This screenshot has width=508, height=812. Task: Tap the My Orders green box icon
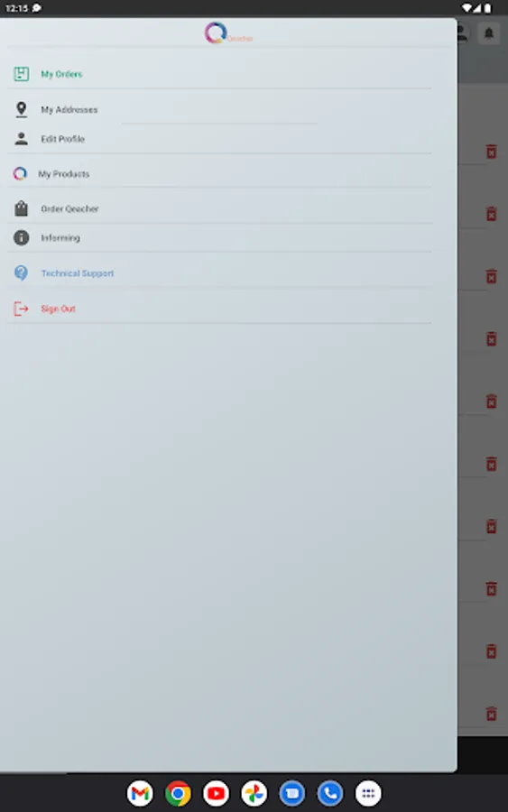[22, 74]
